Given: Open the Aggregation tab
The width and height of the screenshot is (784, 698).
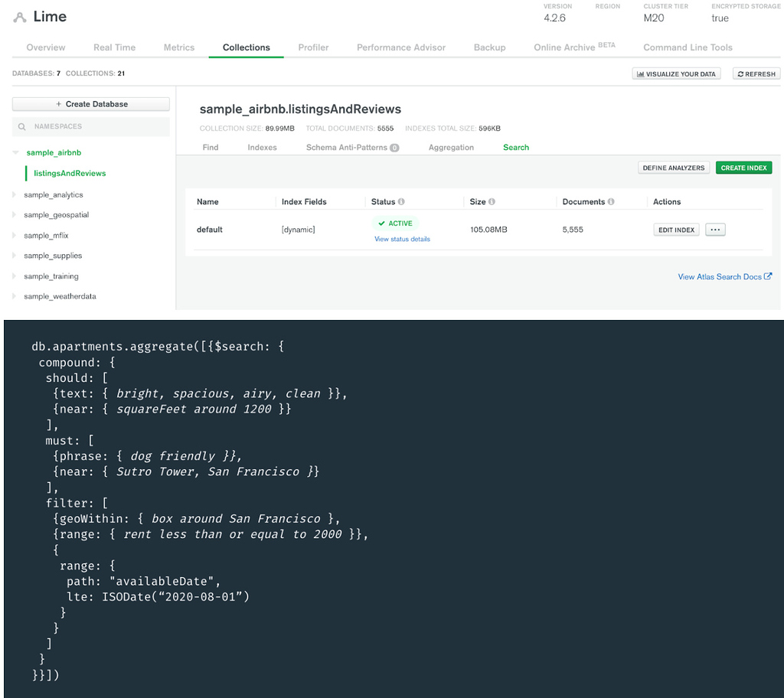Looking at the screenshot, I should click(451, 148).
